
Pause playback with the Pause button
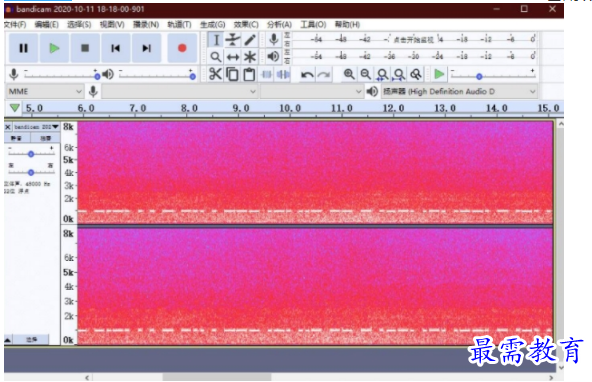[23, 48]
